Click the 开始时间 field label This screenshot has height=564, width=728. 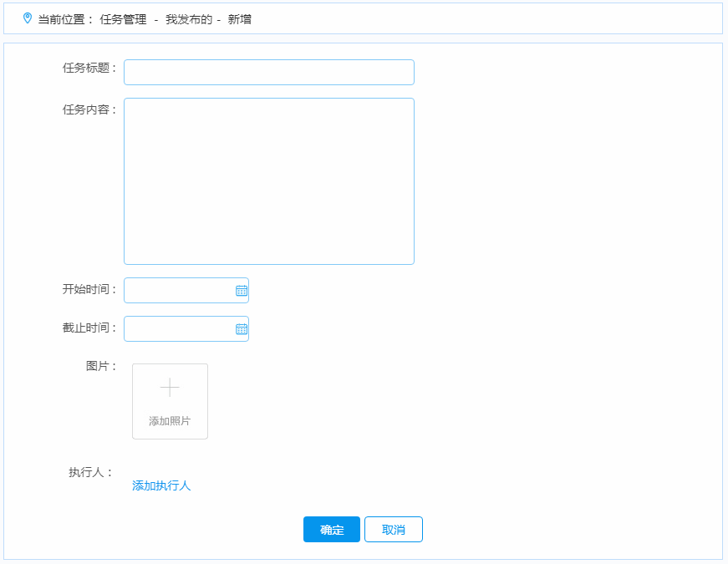[89, 289]
